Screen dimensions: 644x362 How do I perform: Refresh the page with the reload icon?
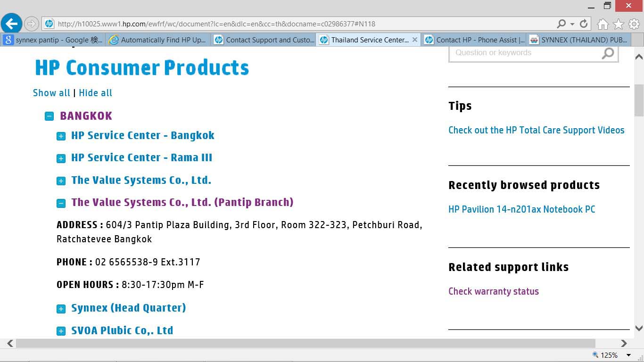click(x=584, y=24)
